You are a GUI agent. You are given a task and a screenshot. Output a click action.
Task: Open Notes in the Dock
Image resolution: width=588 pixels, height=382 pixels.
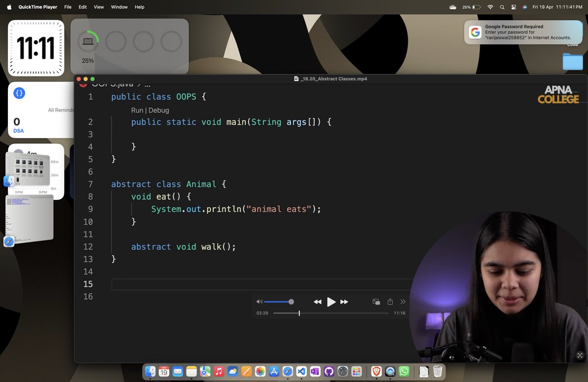[191, 371]
